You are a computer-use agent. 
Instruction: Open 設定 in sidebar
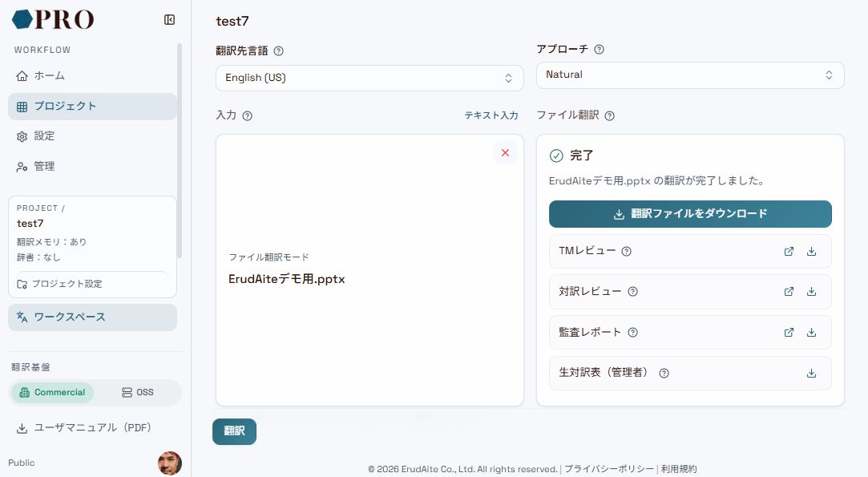tap(92, 136)
